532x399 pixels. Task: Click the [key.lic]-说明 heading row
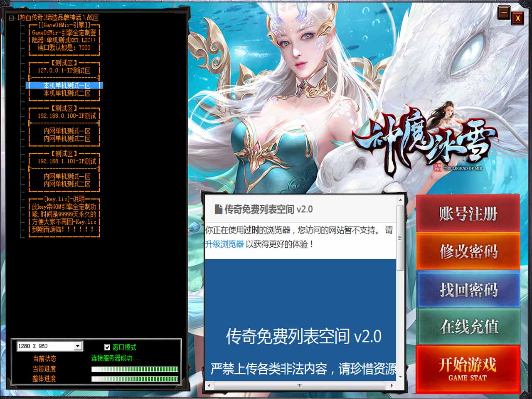click(64, 199)
